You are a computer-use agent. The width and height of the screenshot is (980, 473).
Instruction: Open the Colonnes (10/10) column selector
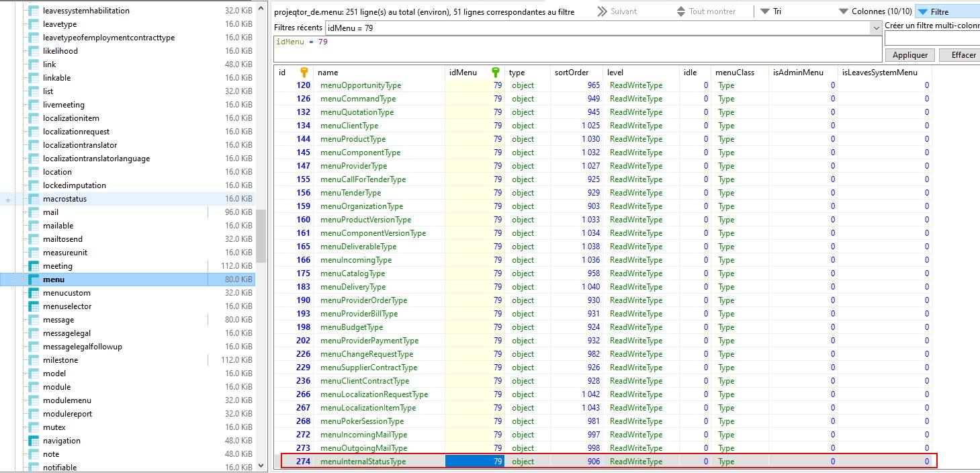pyautogui.click(x=876, y=11)
